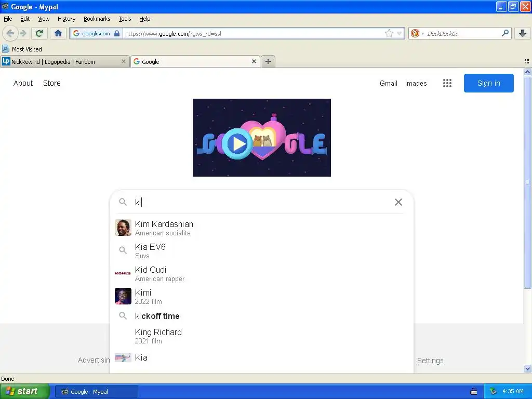Select the Kia suggestion
Image resolution: width=532 pixels, height=399 pixels.
[x=261, y=357]
